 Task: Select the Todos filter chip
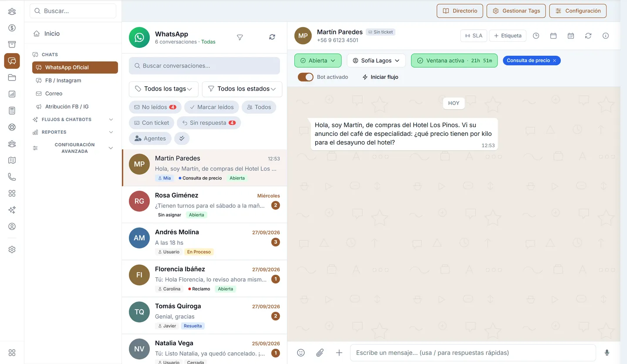coord(259,107)
